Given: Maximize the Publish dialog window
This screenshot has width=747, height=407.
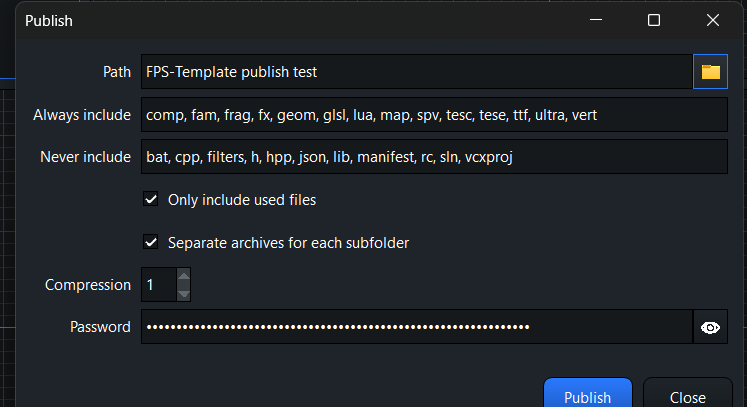Looking at the screenshot, I should click(x=654, y=20).
